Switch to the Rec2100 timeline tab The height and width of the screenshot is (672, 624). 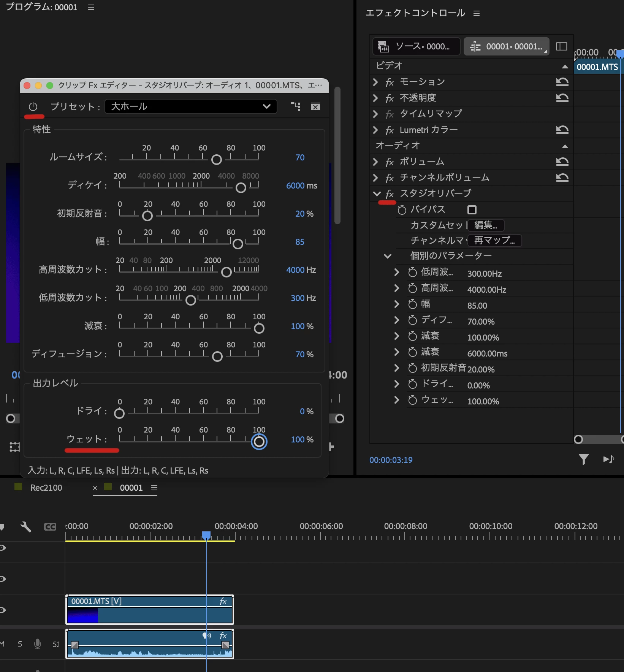click(x=46, y=488)
